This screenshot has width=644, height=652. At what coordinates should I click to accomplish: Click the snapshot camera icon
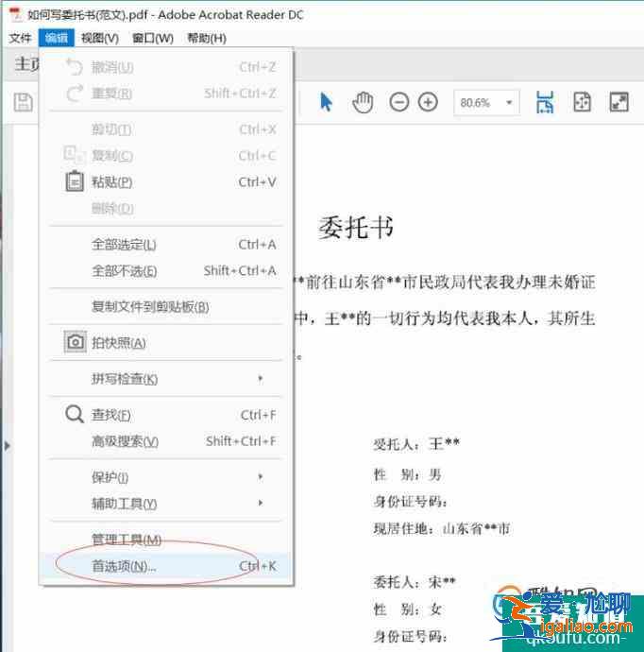[76, 342]
